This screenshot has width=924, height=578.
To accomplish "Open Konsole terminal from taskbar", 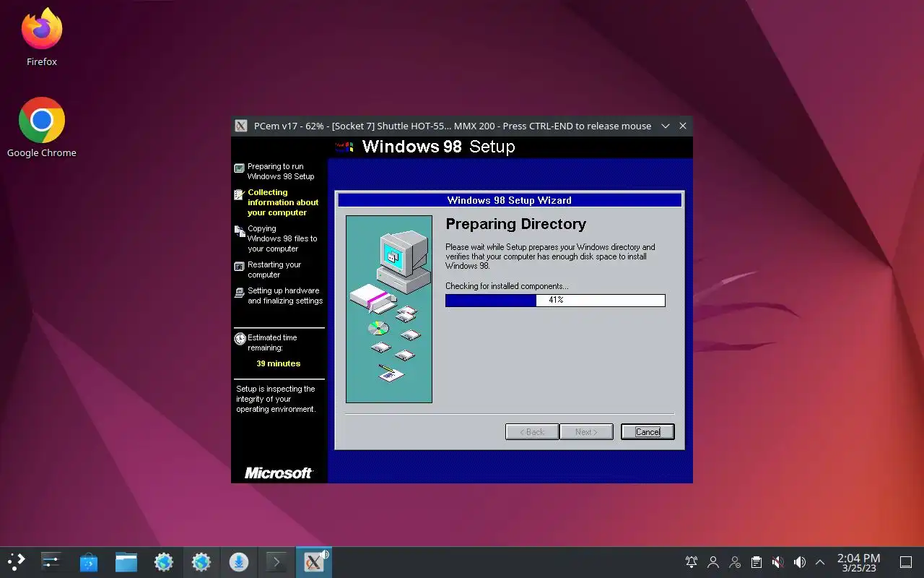I will (276, 561).
